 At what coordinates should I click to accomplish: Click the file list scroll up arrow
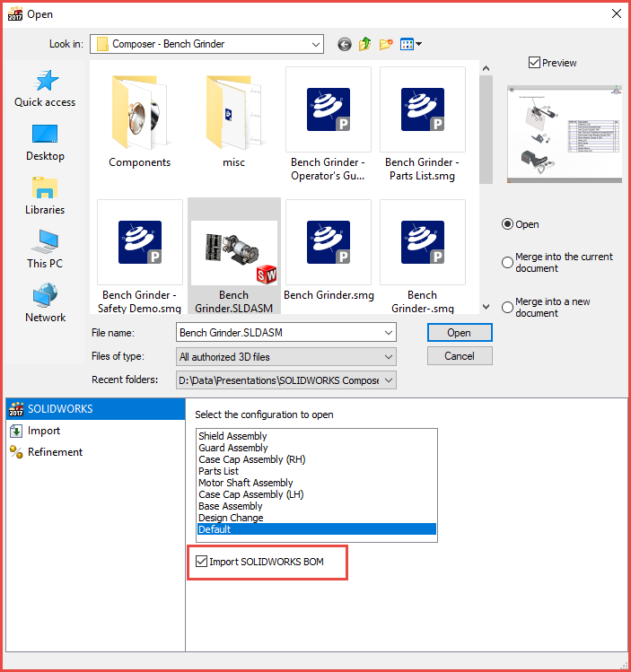486,68
